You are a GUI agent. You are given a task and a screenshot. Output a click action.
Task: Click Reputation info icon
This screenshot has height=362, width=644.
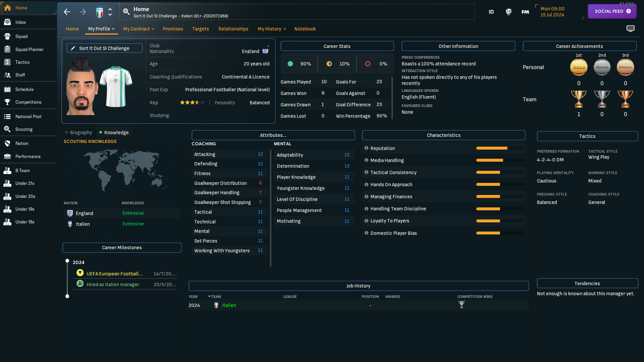click(366, 148)
